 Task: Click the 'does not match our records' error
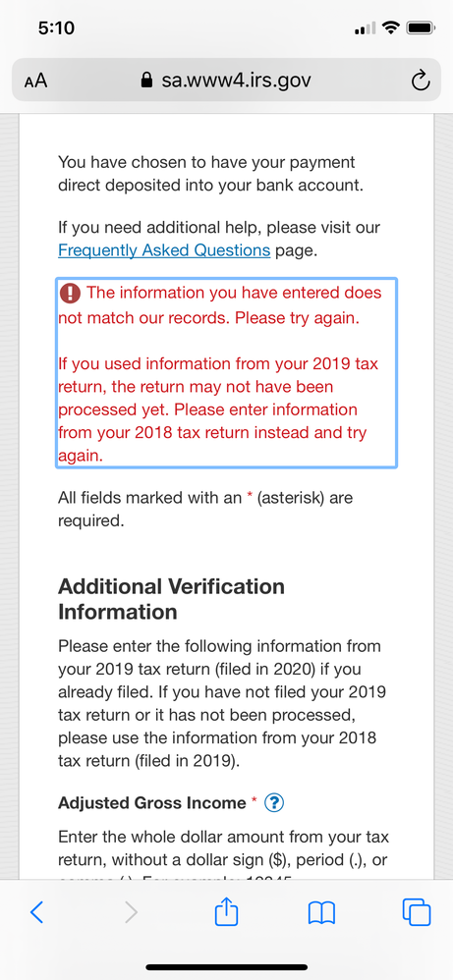pyautogui.click(x=219, y=305)
